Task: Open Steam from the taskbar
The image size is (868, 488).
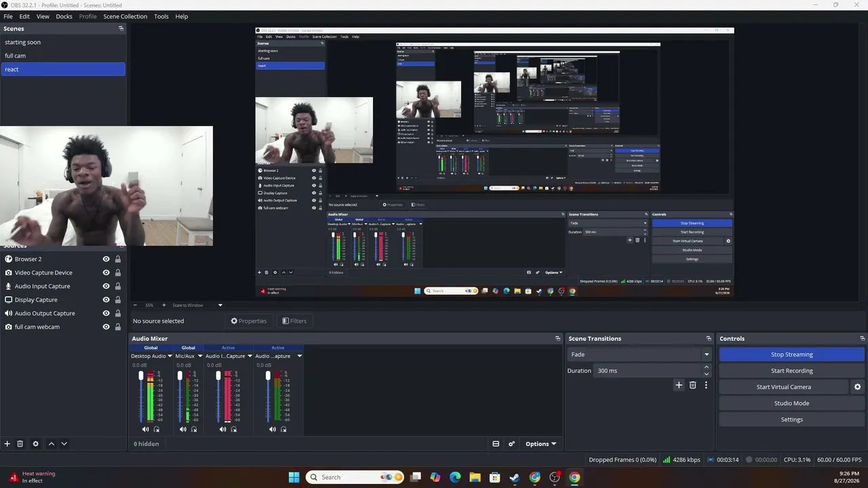Action: 515,477
